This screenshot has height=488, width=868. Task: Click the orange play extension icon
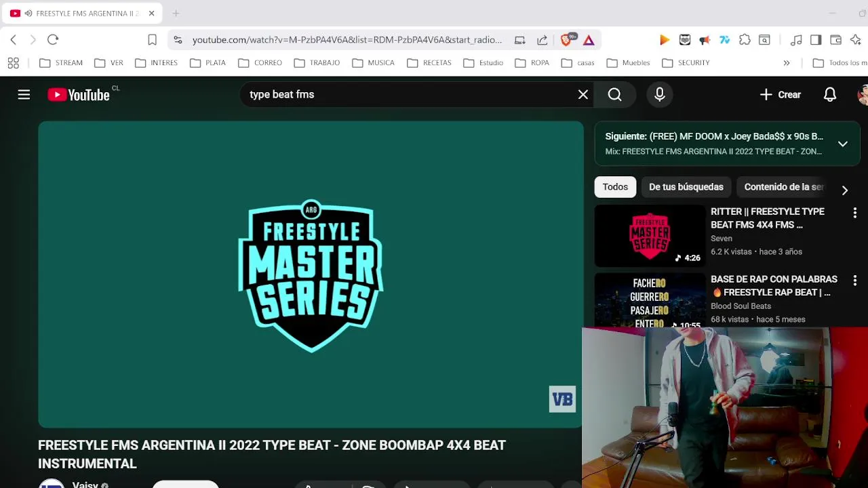coord(665,40)
